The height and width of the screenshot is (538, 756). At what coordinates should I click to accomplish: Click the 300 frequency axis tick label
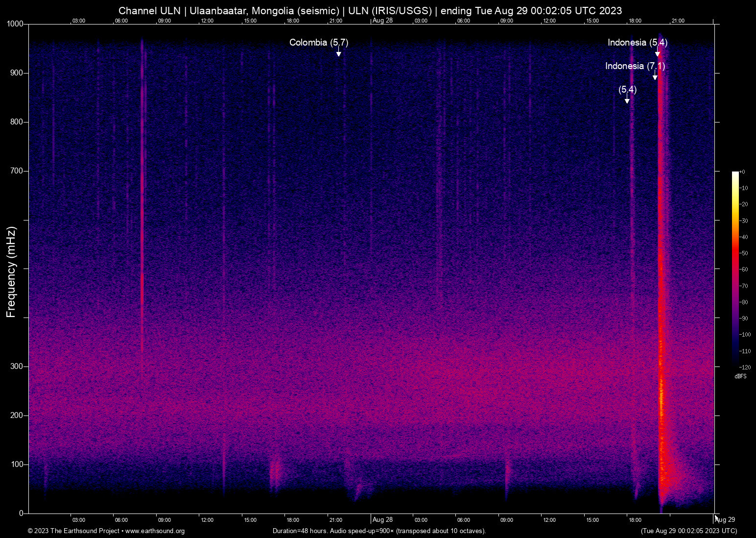17,367
